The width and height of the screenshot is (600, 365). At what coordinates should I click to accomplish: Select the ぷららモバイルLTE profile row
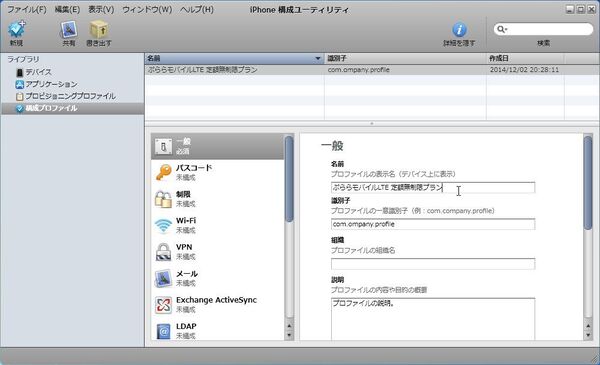point(372,70)
